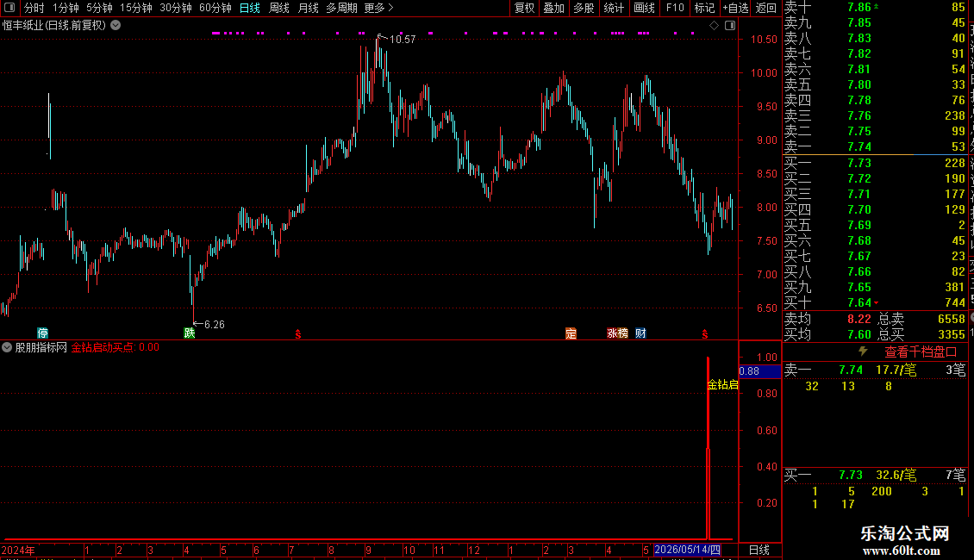The image size is (974, 560).
Task: Select the 卖十 7.86 order row
Action: coord(875,8)
